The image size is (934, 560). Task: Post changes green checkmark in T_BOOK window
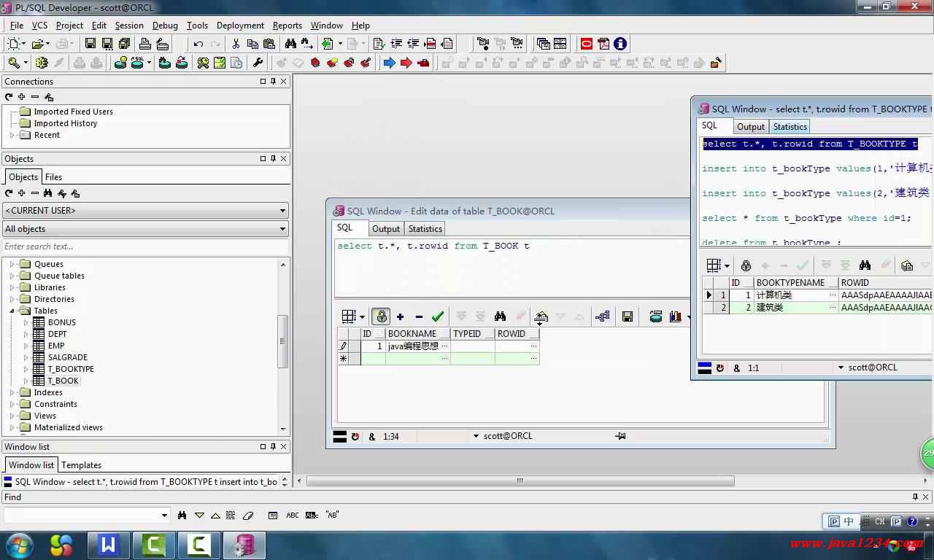pyautogui.click(x=438, y=316)
